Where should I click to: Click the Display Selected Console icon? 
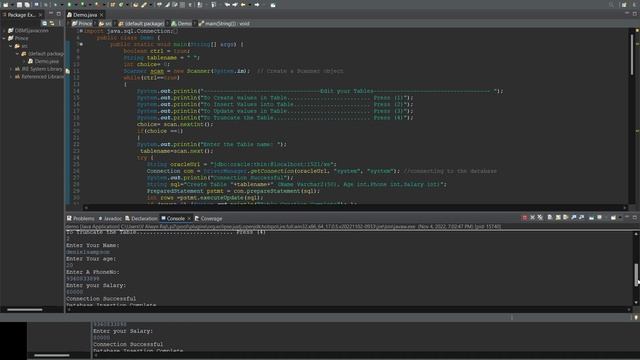(599, 218)
